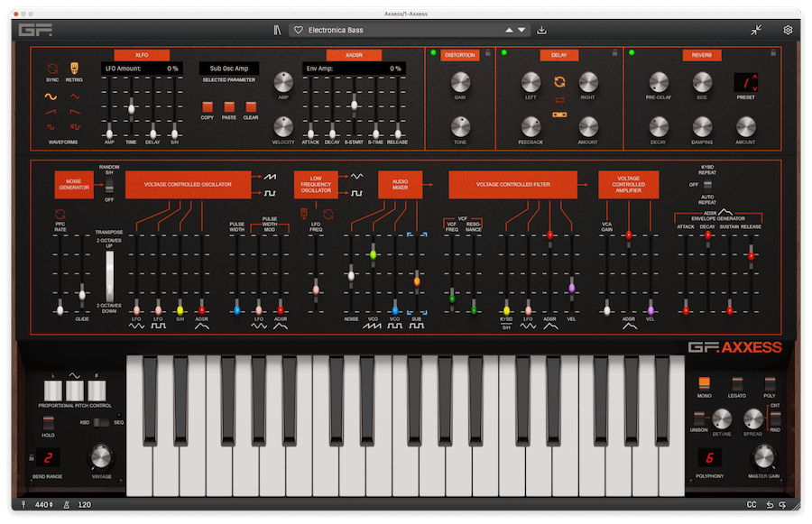The height and width of the screenshot is (524, 812).
Task: Save preset using the download icon
Action: [x=541, y=30]
